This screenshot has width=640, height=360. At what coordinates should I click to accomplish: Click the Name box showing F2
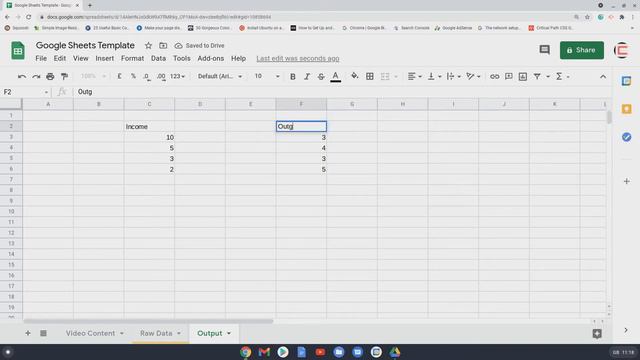pos(25,92)
